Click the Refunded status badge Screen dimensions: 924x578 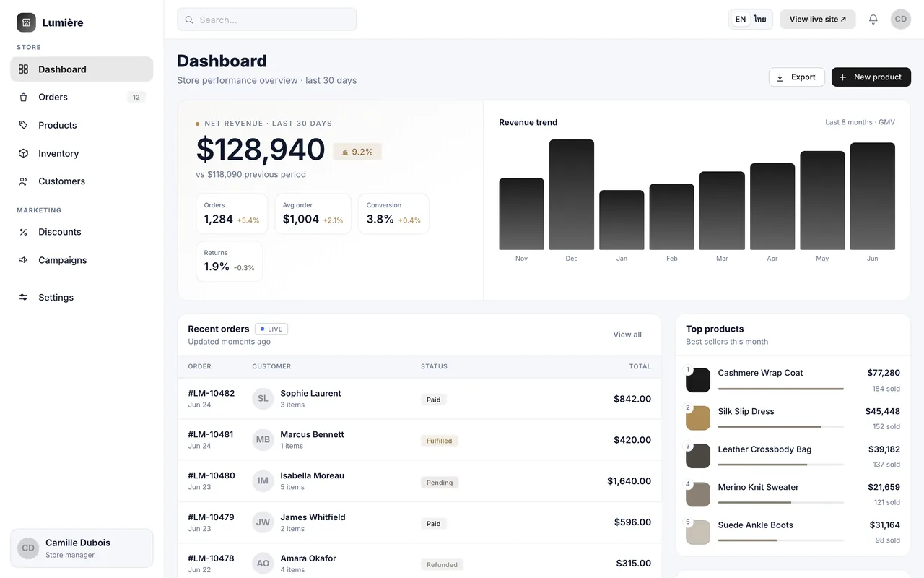(442, 564)
